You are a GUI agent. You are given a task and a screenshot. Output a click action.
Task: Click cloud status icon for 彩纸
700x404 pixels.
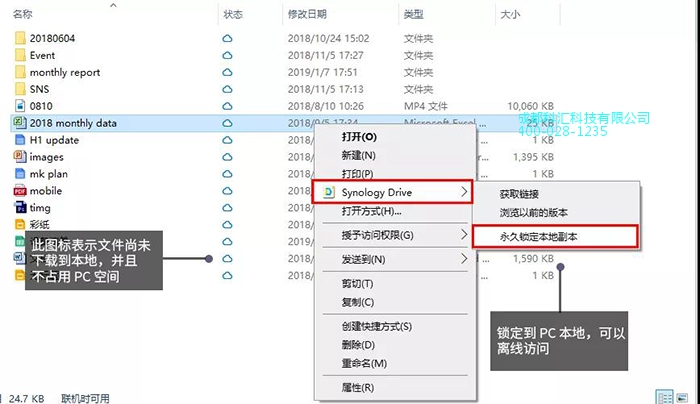(x=227, y=225)
